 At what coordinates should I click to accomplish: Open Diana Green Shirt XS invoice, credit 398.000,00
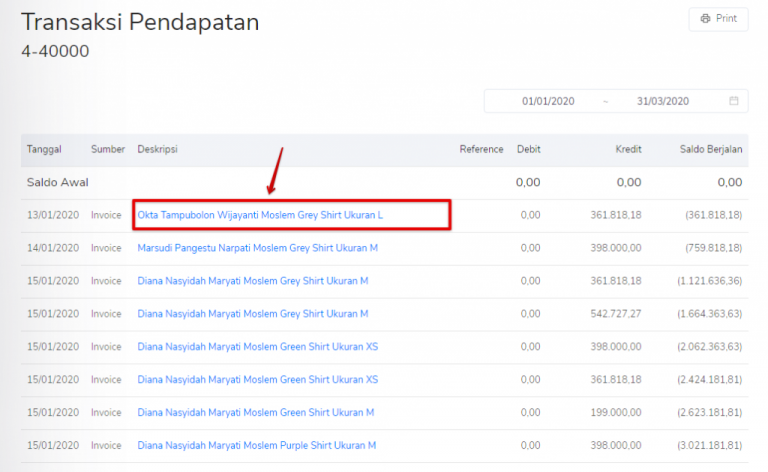pos(257,347)
